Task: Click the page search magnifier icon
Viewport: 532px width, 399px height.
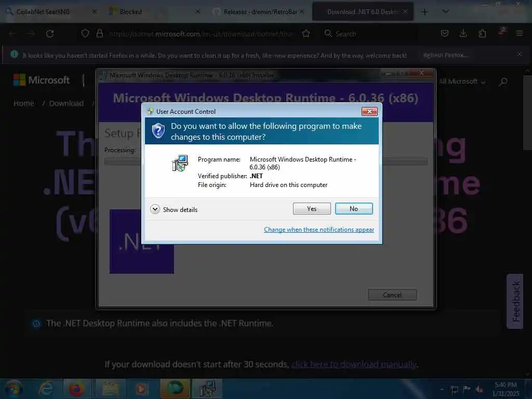Action: tap(503, 82)
